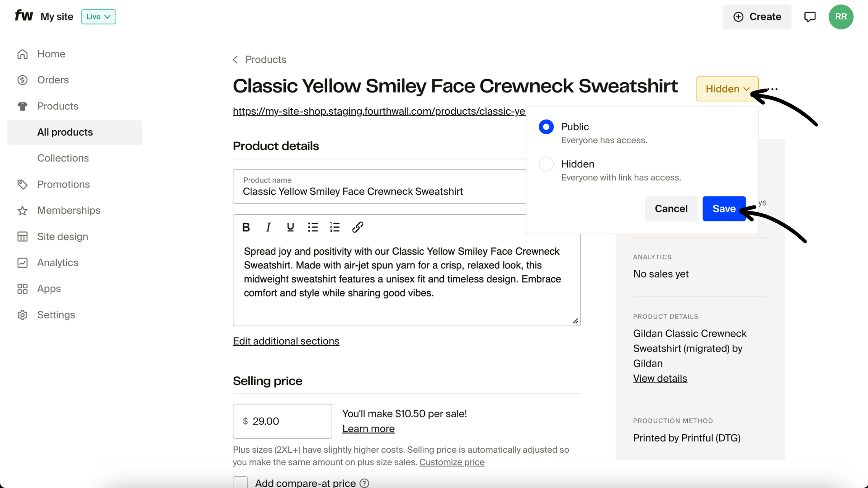Select the Public visibility radio button
The image size is (868, 488).
[x=546, y=127]
